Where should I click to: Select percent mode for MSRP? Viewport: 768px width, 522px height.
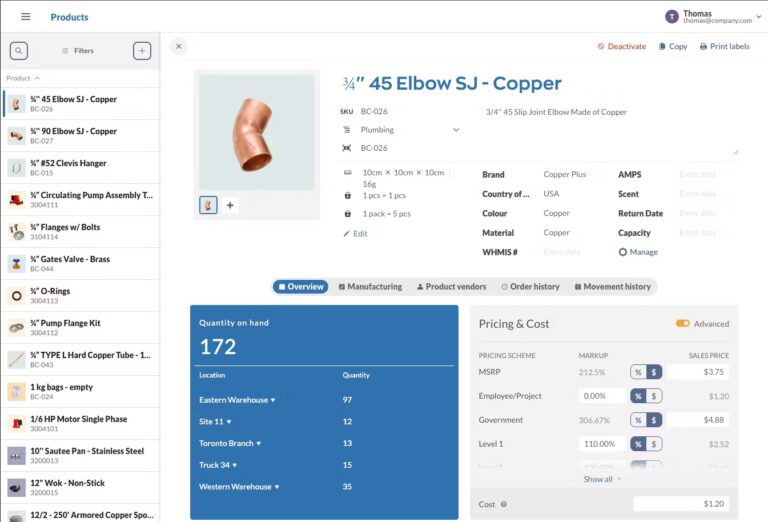[638, 372]
